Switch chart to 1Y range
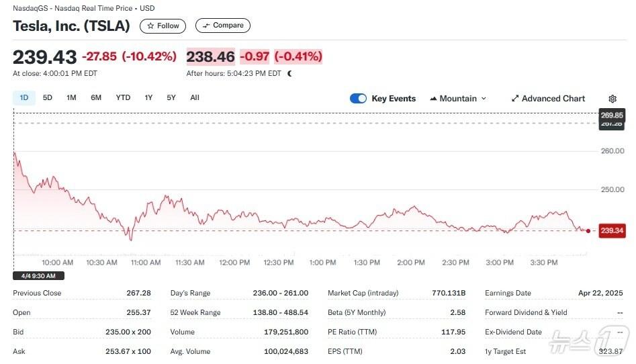This screenshot has width=636, height=364. [148, 98]
